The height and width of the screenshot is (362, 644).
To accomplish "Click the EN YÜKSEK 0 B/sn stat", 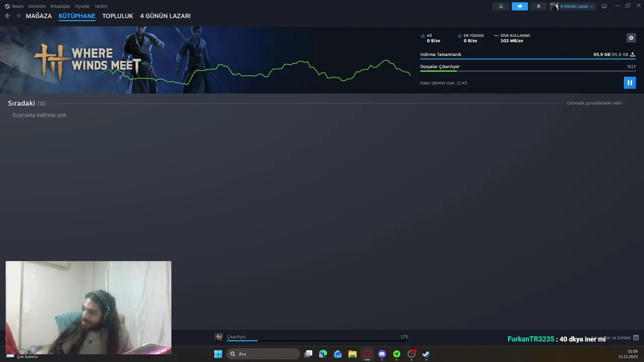I will 470,38.
